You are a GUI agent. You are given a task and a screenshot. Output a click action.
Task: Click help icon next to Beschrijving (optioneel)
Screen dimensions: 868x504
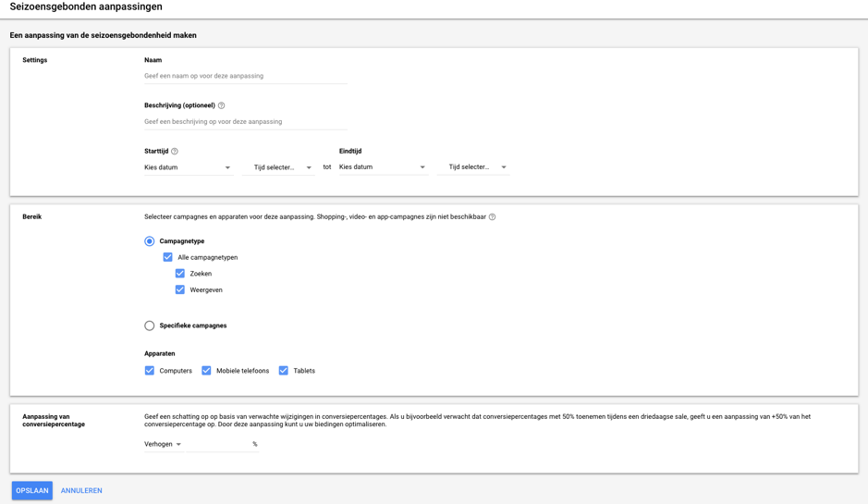tap(221, 105)
